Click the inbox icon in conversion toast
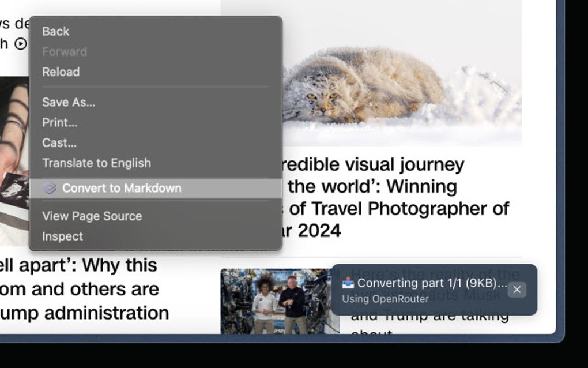The image size is (588, 368). 348,283
